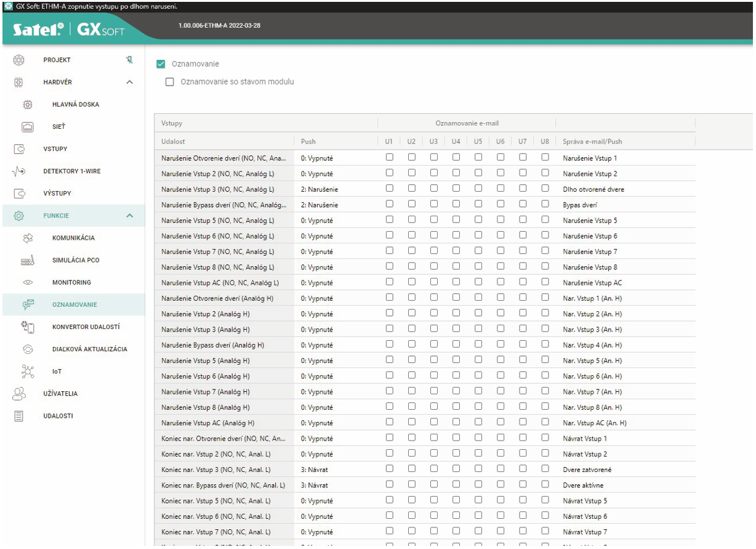Uncheck the Oznamovanie checkbox

(161, 64)
